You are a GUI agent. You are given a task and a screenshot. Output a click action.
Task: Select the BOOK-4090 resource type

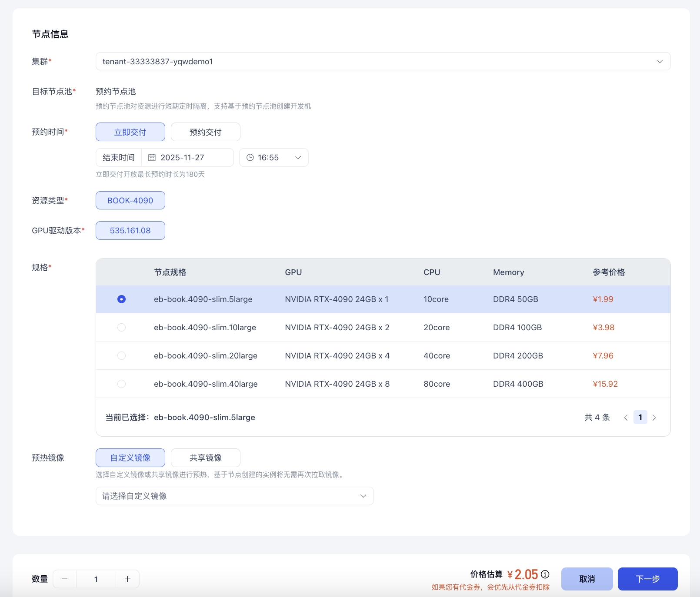[x=130, y=201]
